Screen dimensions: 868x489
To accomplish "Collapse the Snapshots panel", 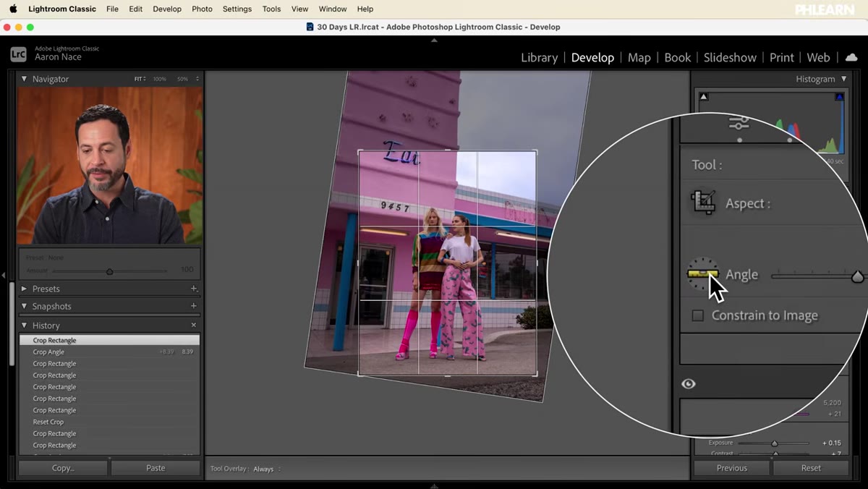I will (24, 306).
